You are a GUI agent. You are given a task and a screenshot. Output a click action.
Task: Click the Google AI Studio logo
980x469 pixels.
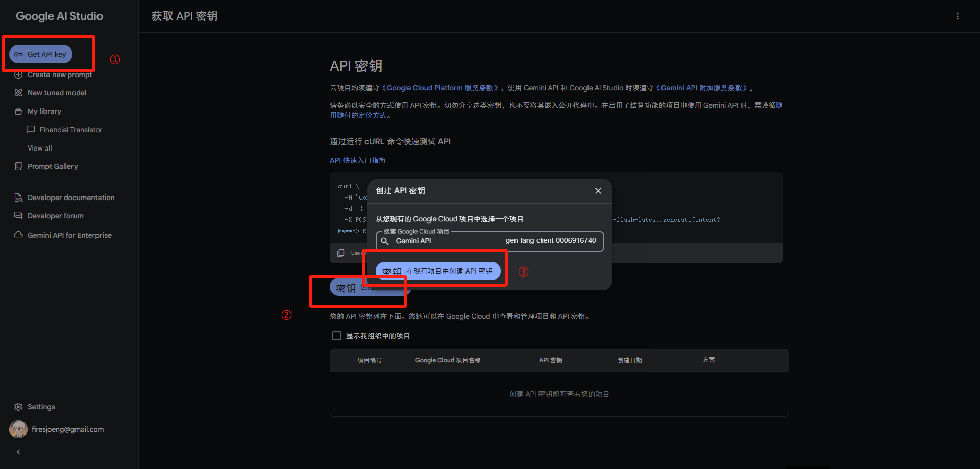pyautogui.click(x=59, y=16)
